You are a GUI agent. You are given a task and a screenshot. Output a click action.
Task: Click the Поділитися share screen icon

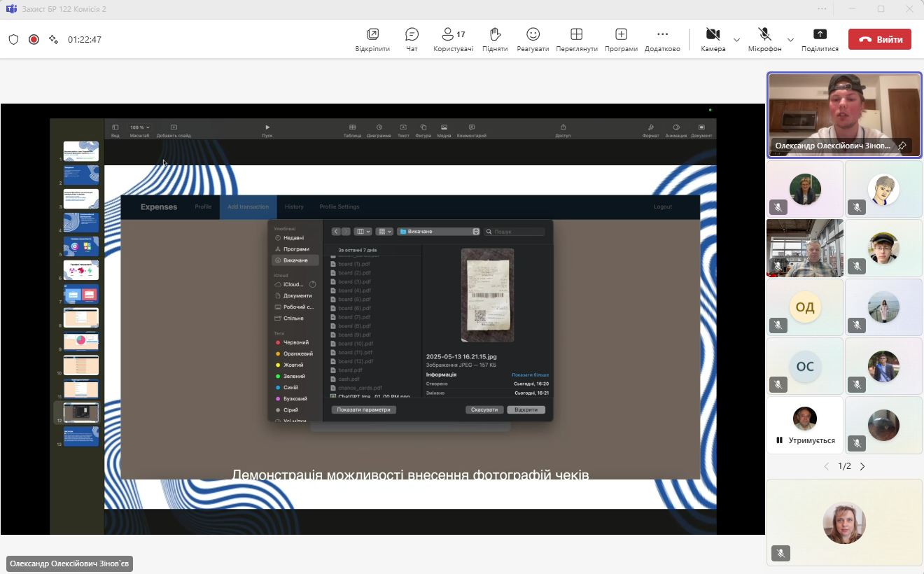tap(820, 39)
